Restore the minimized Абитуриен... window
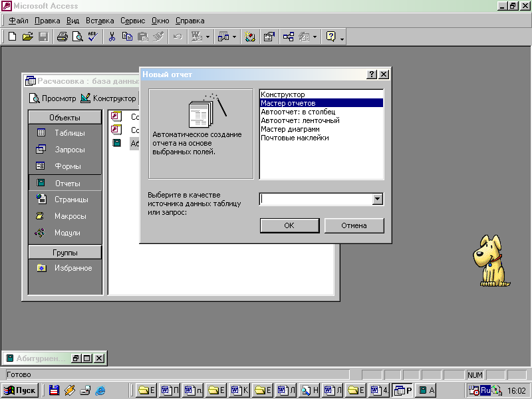532x399 pixels. tap(75, 358)
